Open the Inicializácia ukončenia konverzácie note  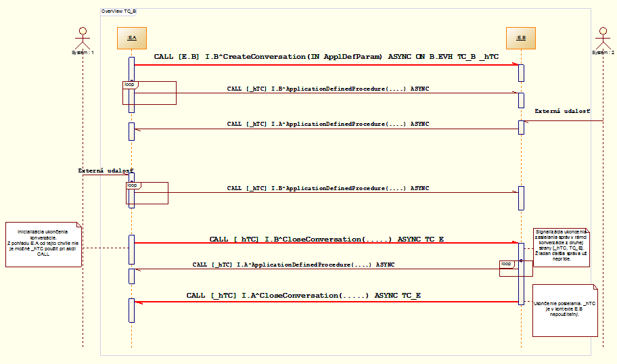coord(43,244)
